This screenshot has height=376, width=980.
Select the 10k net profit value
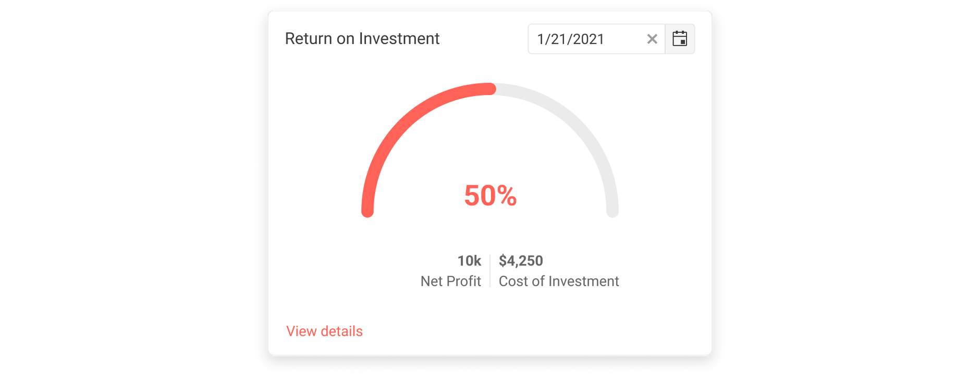tap(469, 261)
